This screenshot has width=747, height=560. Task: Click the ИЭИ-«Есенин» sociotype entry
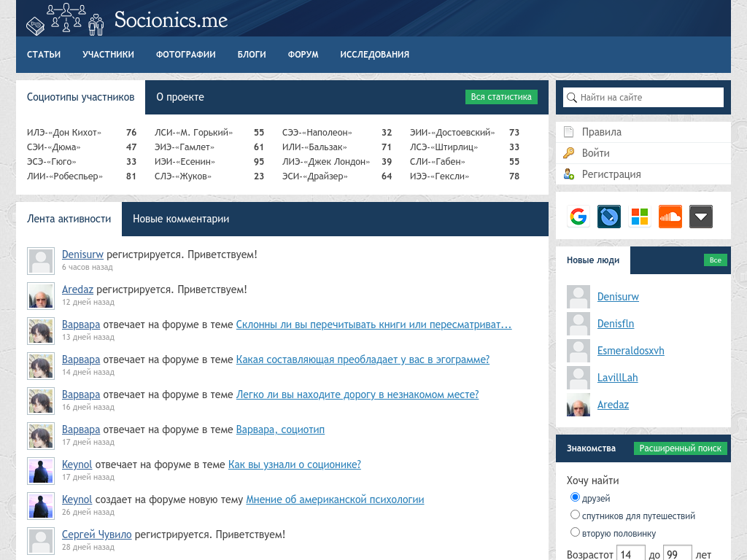pyautogui.click(x=185, y=162)
